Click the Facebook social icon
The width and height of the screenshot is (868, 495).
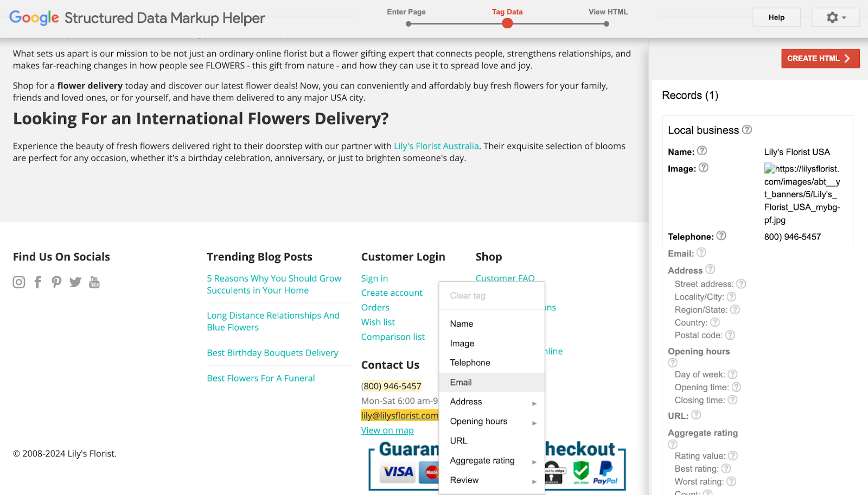37,282
